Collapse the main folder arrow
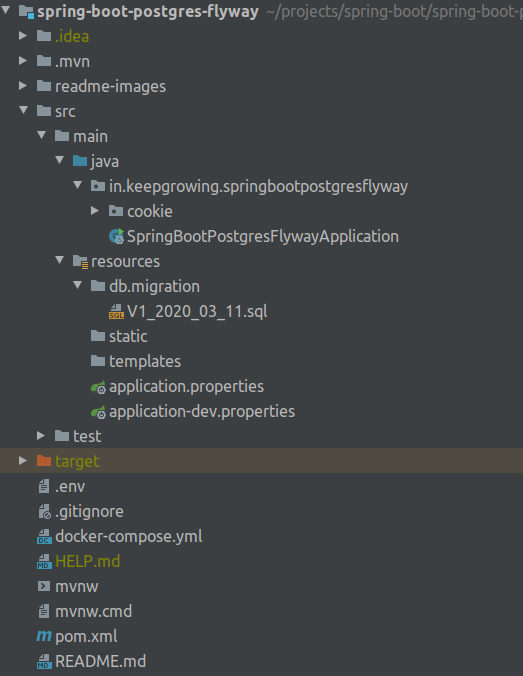 [x=42, y=135]
